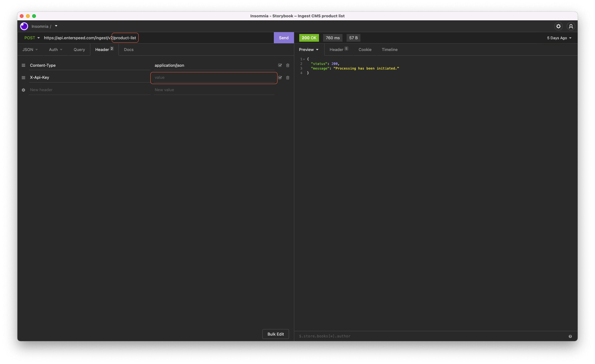Viewport: 595px width, 364px height.
Task: Open Bulk Edit for headers
Action: point(275,334)
